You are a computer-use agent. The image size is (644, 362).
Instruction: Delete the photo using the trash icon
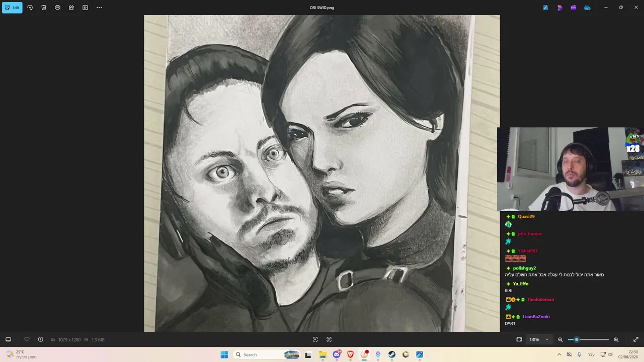click(x=44, y=8)
